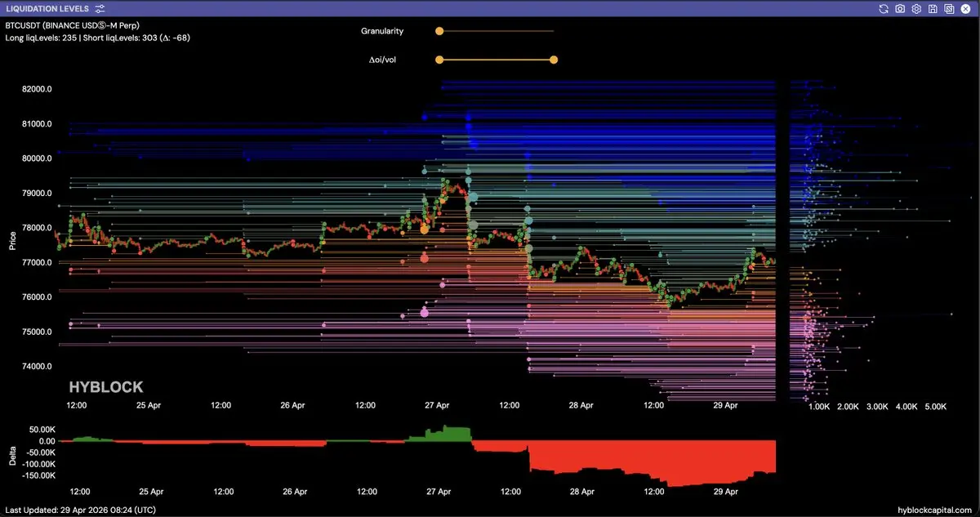Viewport: 980px width, 517px height.
Task: Open the filter sliders icon beside Liquidation Levels
Action: [x=100, y=8]
